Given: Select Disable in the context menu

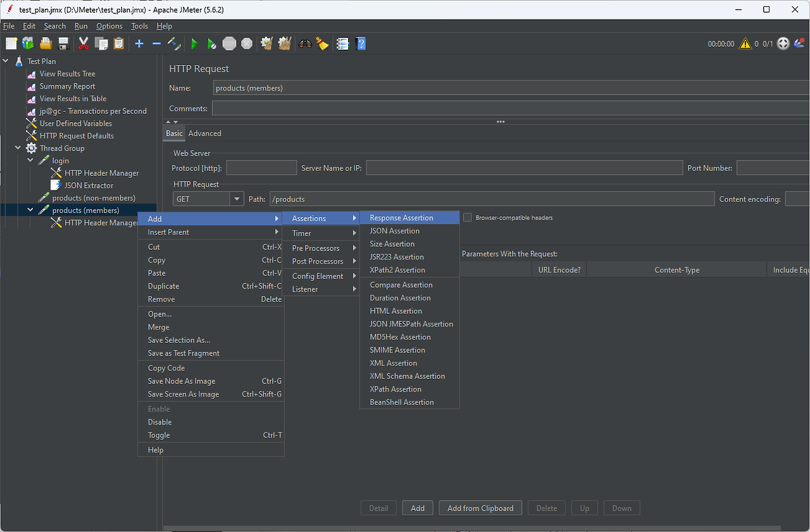Looking at the screenshot, I should 211,422.
